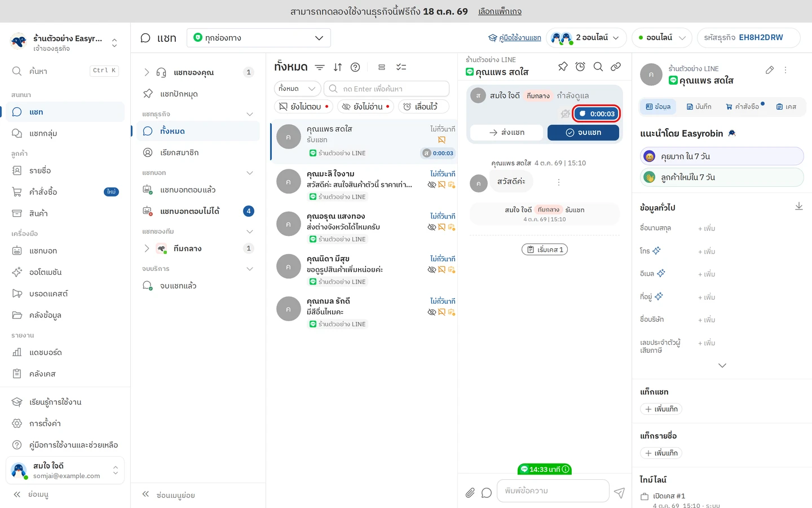The width and height of the screenshot is (812, 508).
Task: Attach a file with the paperclip icon
Action: (x=470, y=493)
